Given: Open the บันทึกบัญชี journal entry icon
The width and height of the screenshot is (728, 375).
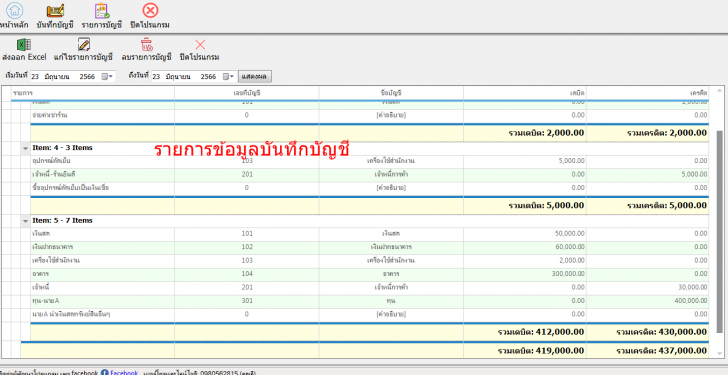Looking at the screenshot, I should [55, 10].
